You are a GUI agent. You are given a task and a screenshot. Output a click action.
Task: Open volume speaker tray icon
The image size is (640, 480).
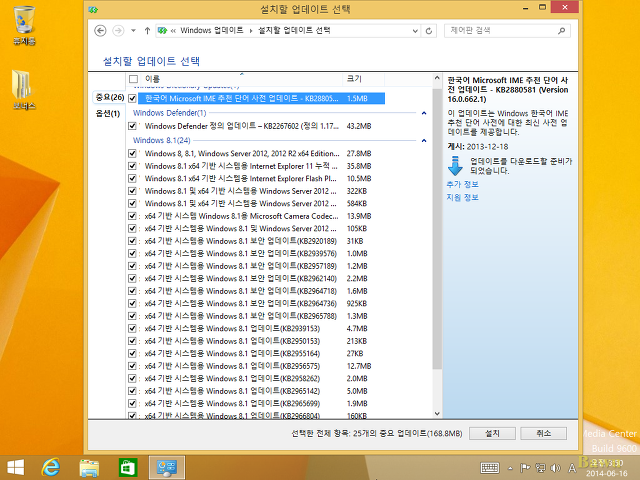(x=555, y=468)
